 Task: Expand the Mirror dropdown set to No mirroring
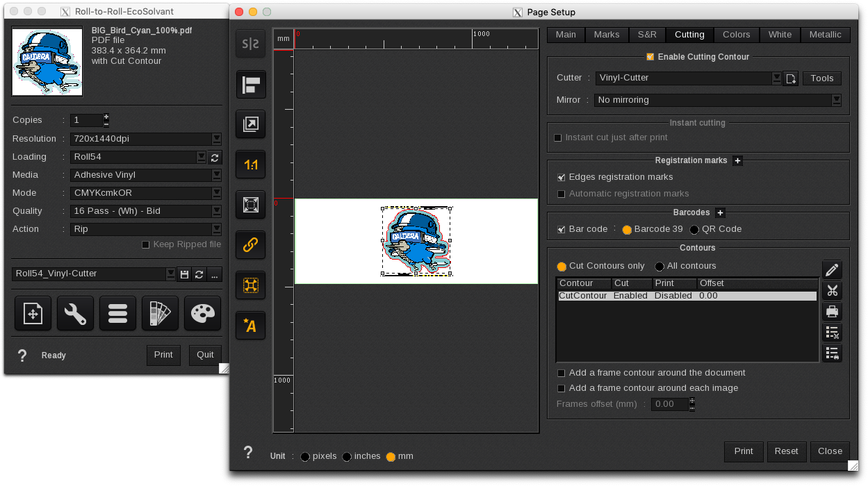[x=837, y=100]
